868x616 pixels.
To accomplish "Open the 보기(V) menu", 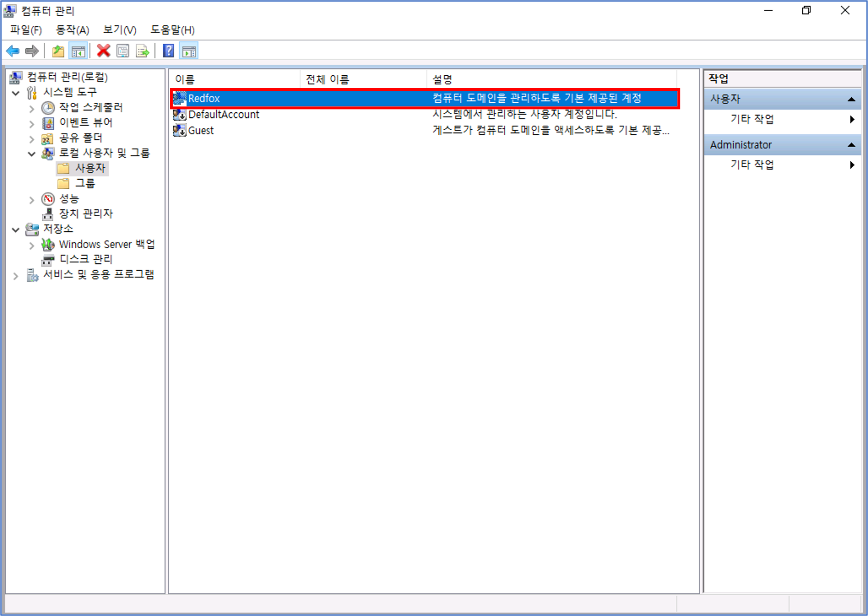I will point(119,30).
